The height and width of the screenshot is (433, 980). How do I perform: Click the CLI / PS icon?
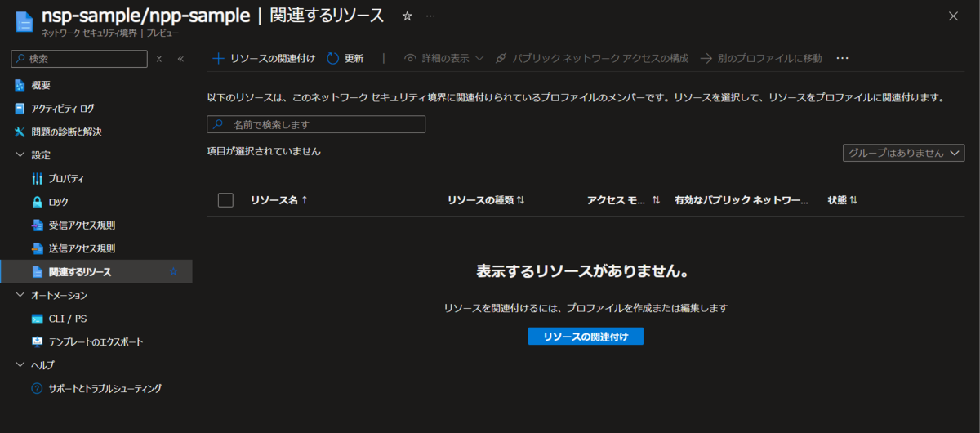click(37, 319)
